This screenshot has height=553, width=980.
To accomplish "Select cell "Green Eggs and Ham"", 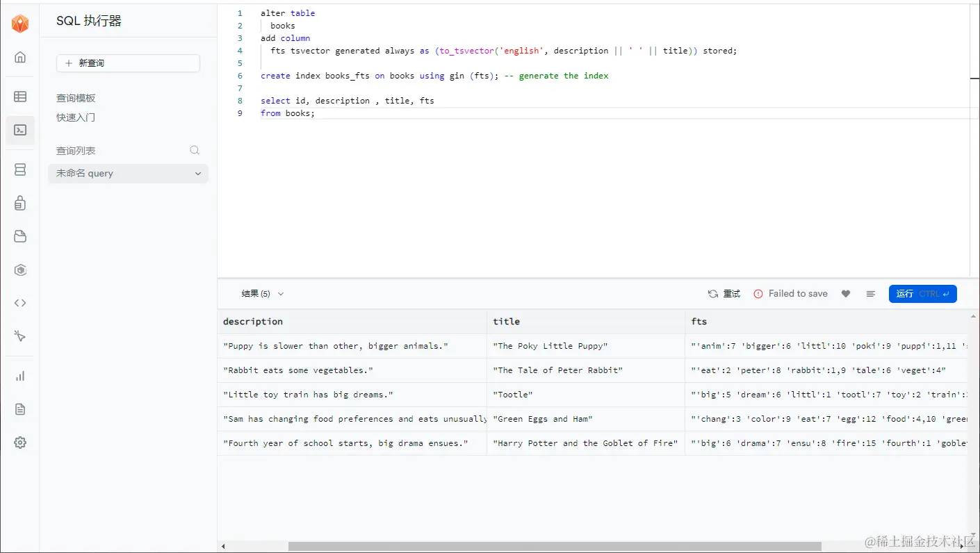I will point(586,419).
